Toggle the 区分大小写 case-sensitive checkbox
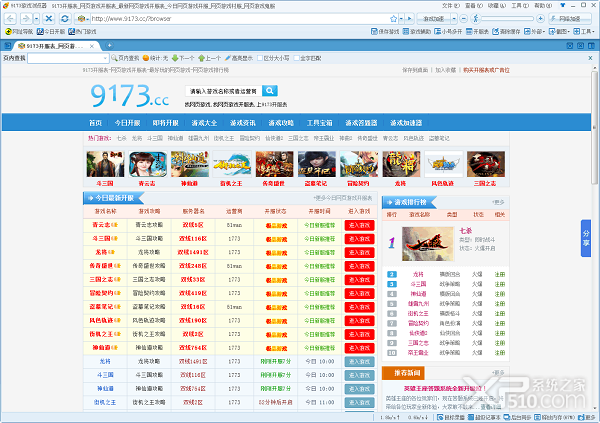The height and width of the screenshot is (423, 600). [x=260, y=58]
